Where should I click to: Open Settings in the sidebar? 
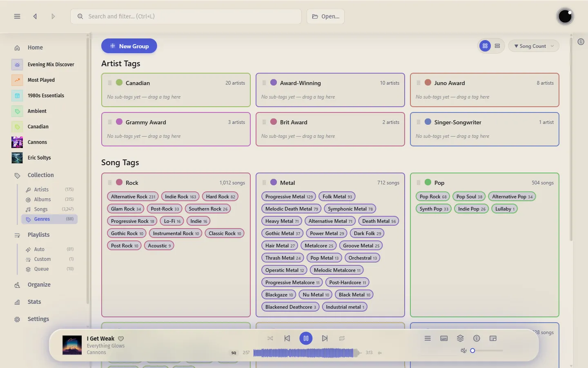pos(38,319)
